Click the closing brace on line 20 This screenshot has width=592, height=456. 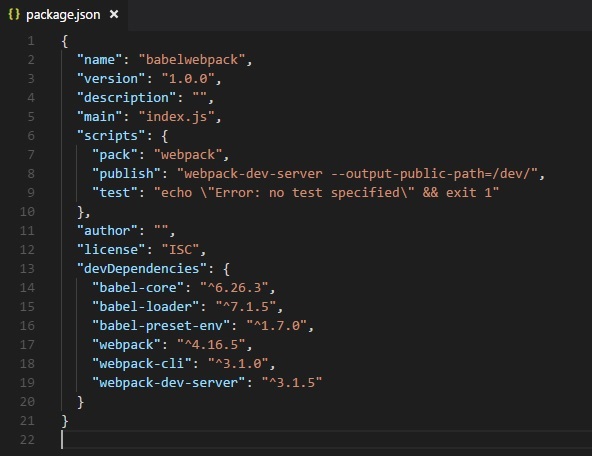click(80, 402)
